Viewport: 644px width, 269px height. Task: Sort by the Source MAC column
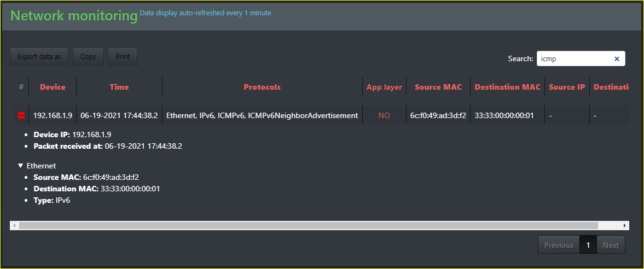point(438,87)
